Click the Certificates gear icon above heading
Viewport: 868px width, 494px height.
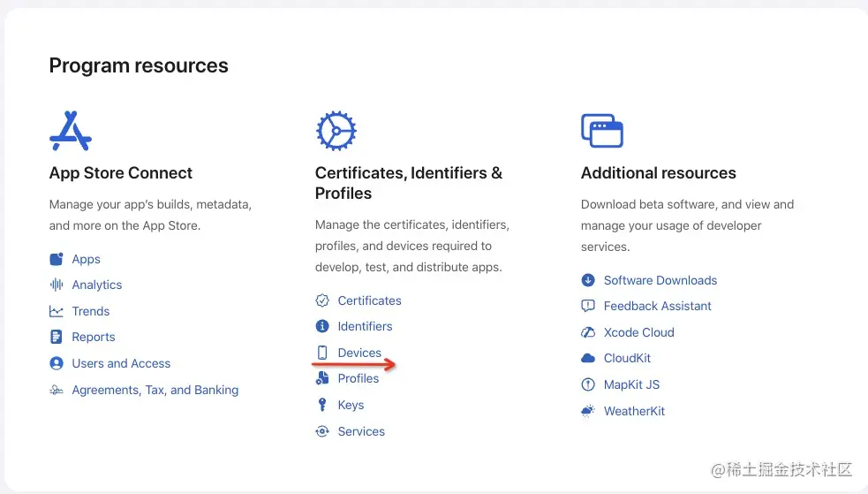click(x=336, y=131)
